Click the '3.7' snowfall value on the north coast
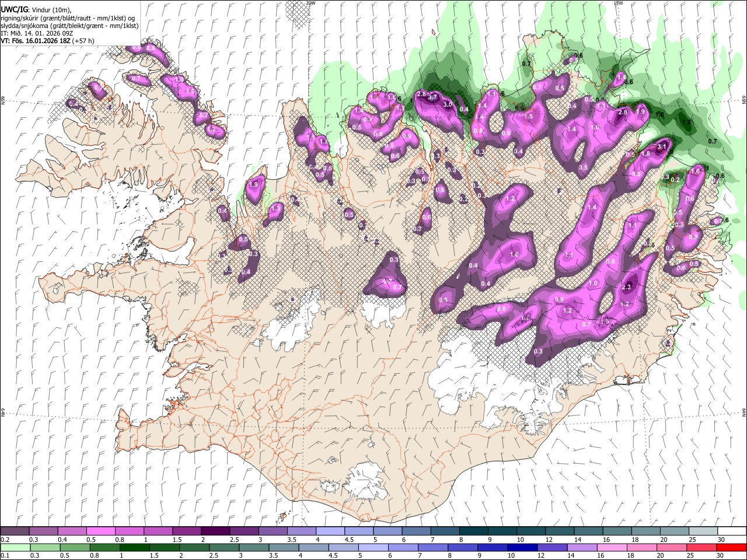747x560 pixels. [x=432, y=97]
